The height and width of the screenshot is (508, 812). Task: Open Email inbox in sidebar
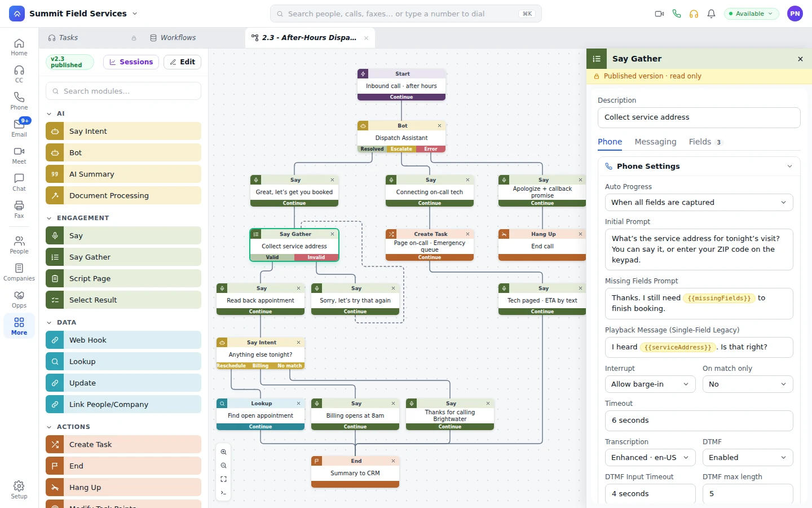tap(19, 128)
